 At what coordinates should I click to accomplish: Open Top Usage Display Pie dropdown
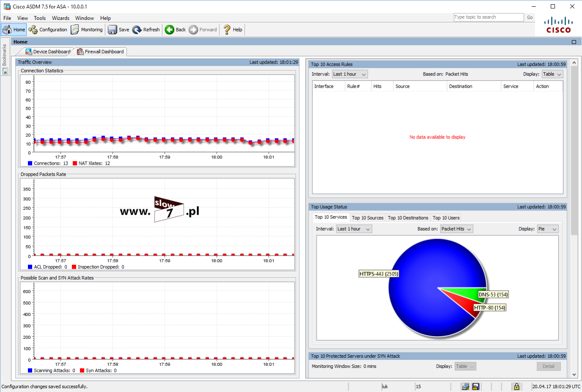coord(548,229)
